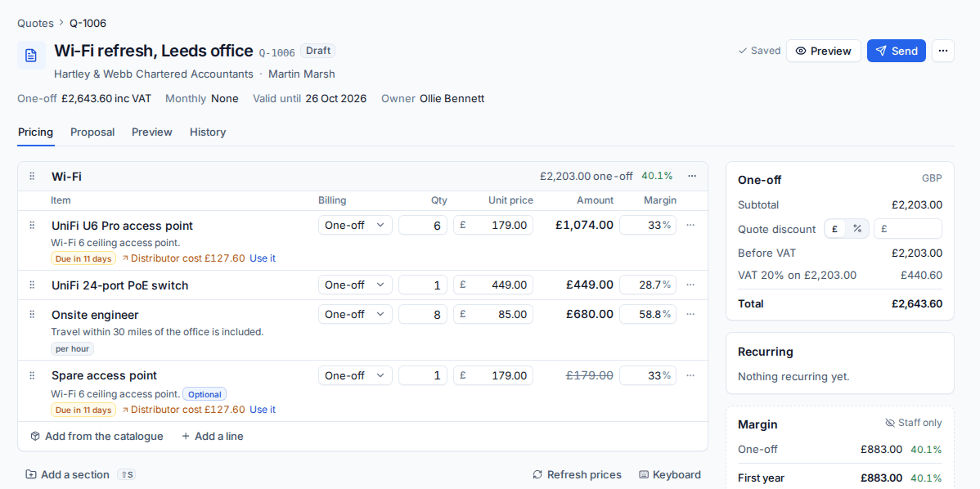Image resolution: width=980 pixels, height=489 pixels.
Task: Open row menu for Onsite engineer
Action: coord(690,314)
